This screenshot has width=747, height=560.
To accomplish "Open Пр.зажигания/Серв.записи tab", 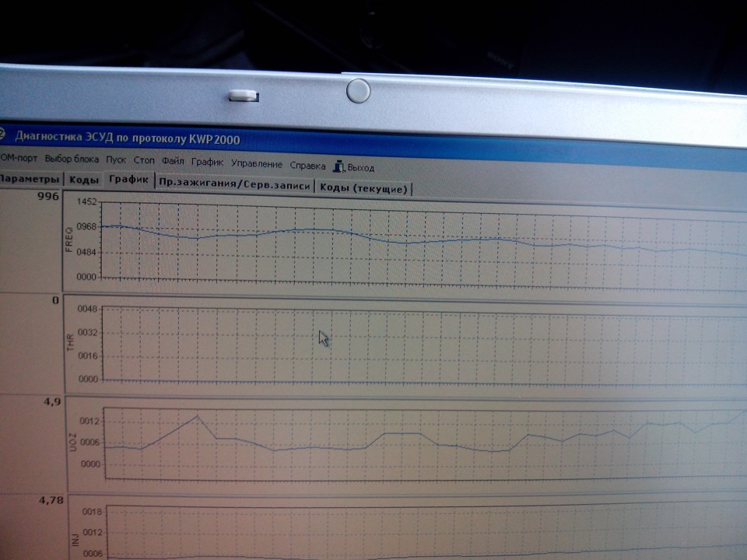I will click(x=234, y=185).
